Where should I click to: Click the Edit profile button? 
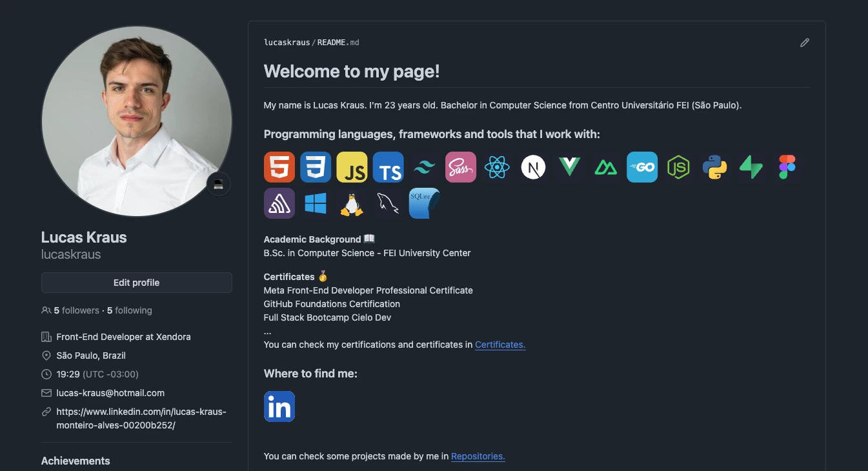(136, 282)
